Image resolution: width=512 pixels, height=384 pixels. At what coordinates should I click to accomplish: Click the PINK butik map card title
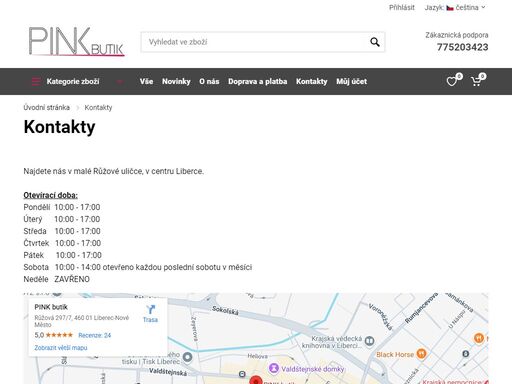tap(51, 307)
